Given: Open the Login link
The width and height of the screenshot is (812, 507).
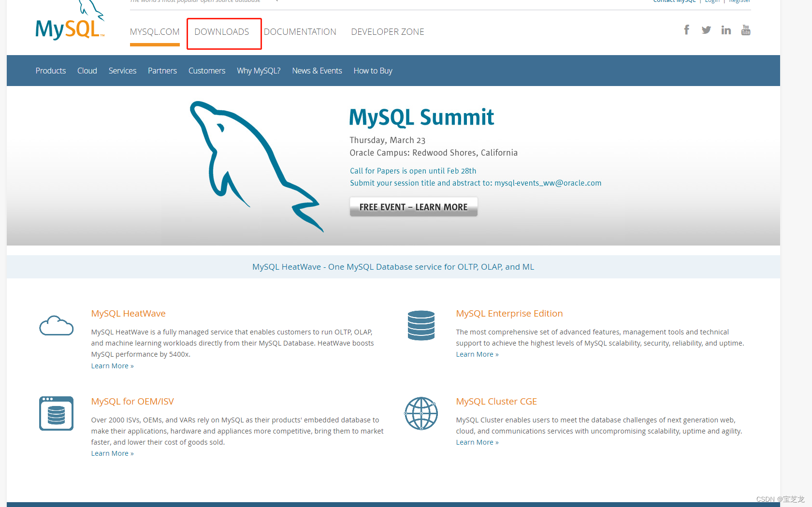Looking at the screenshot, I should pyautogui.click(x=712, y=1).
